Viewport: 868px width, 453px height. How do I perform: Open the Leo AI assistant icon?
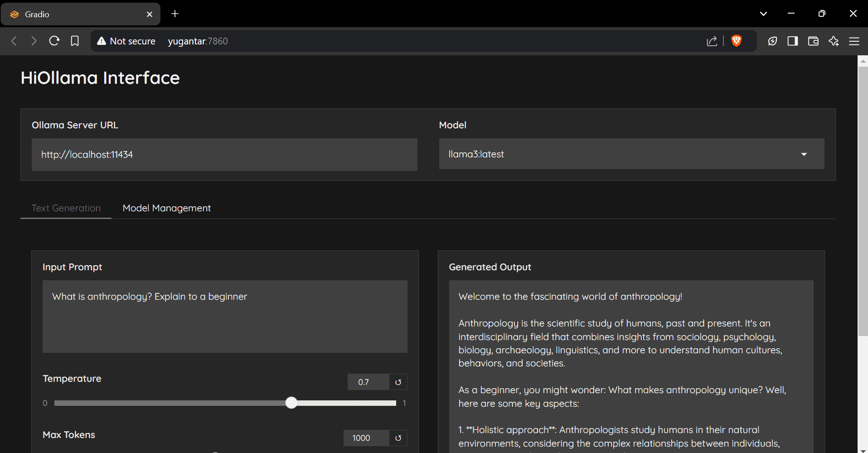pos(834,41)
